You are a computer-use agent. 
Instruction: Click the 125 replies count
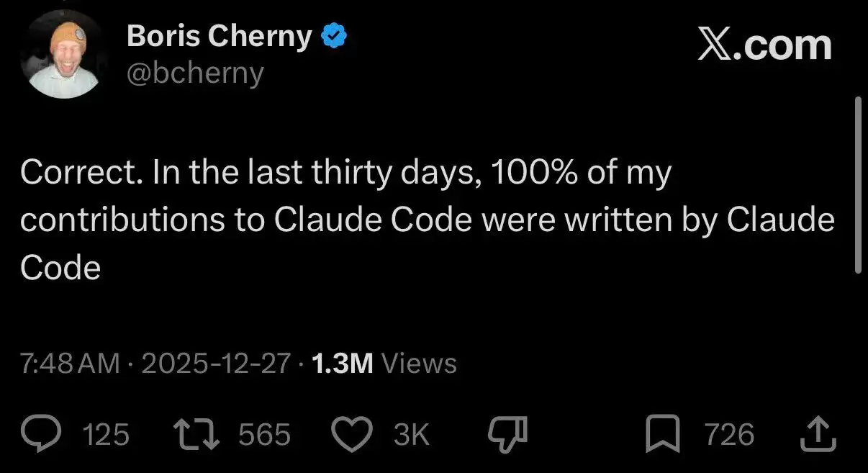[x=106, y=436]
